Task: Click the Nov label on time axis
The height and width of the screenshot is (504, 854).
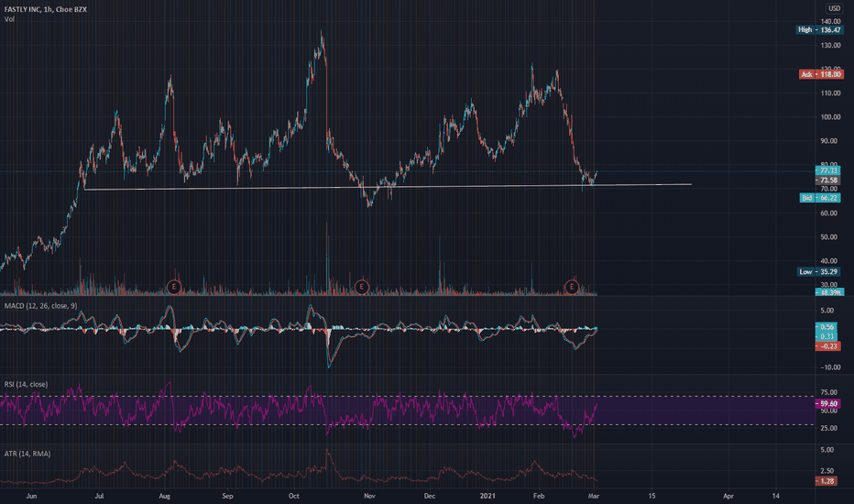Action: tap(370, 497)
